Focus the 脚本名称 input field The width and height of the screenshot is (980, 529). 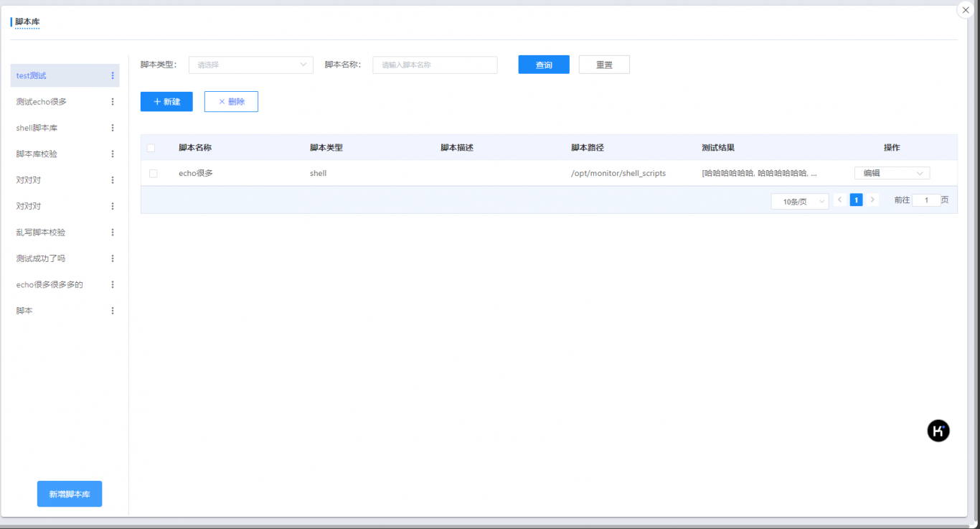pos(435,65)
